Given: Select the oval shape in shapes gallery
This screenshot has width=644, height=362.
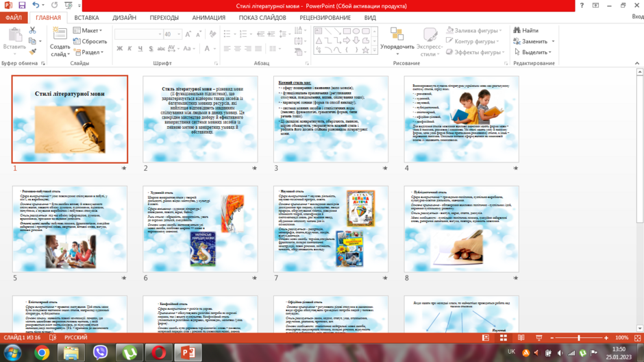Looking at the screenshot, I should (x=356, y=32).
